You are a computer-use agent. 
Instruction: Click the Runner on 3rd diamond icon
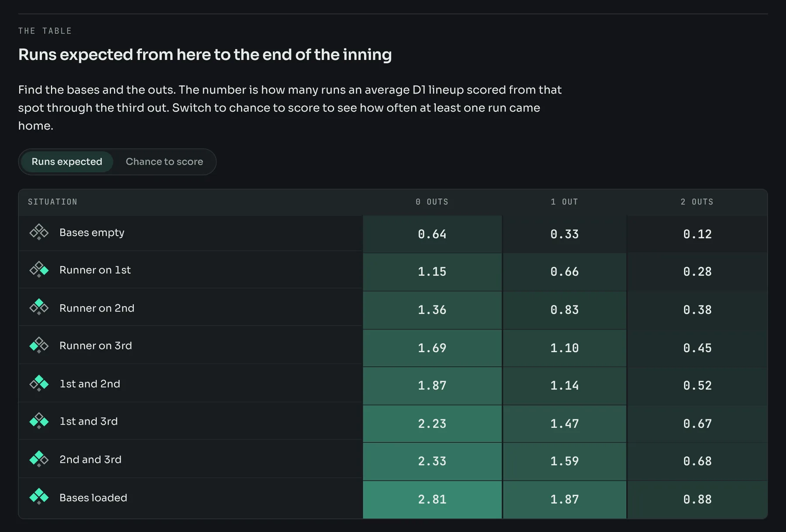tap(39, 346)
